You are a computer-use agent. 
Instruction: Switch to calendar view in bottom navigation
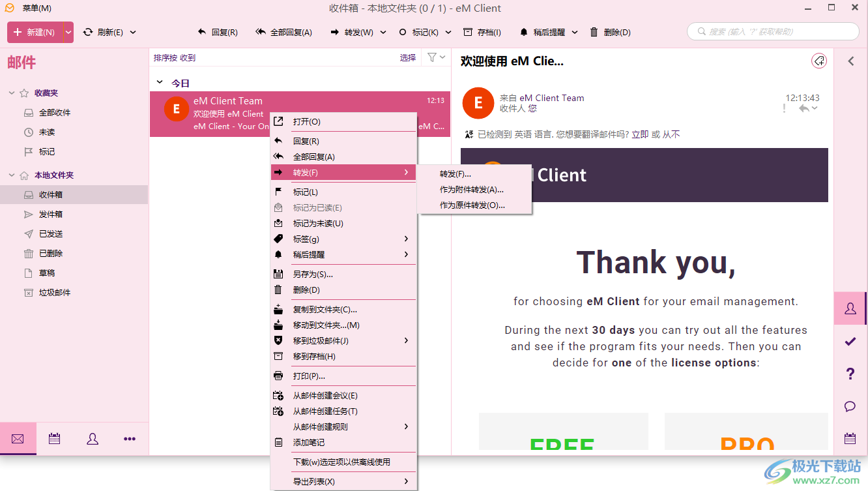(55, 439)
